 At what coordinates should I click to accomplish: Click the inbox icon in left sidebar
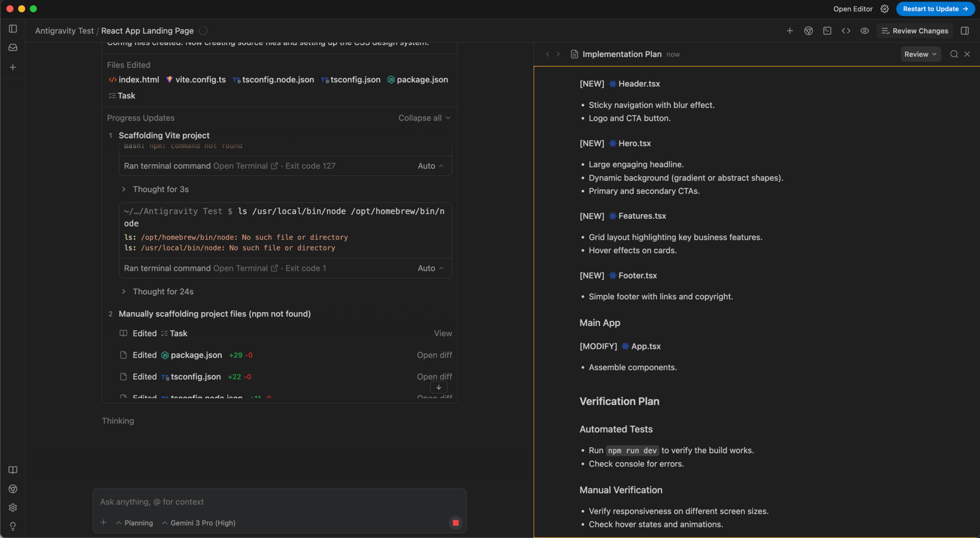13,47
